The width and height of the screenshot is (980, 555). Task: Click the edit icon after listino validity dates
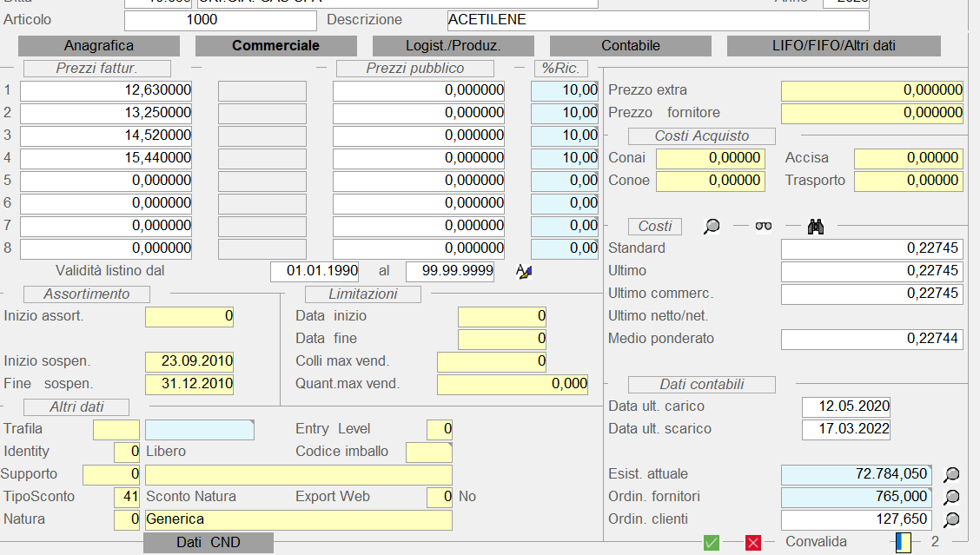pyautogui.click(x=524, y=271)
